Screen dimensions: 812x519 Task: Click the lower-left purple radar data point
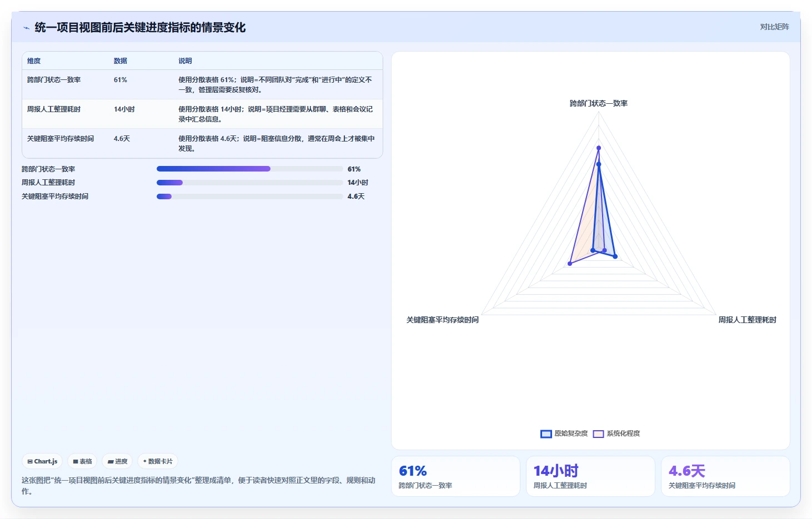coord(570,263)
